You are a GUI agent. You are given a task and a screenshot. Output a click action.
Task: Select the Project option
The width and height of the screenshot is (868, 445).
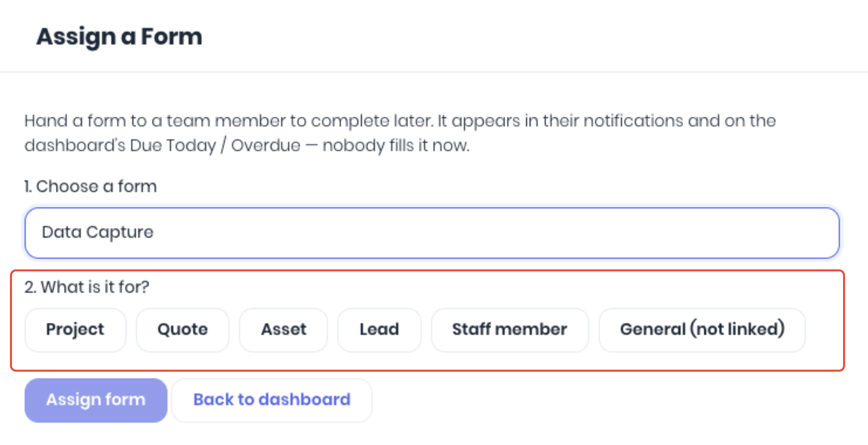75,330
